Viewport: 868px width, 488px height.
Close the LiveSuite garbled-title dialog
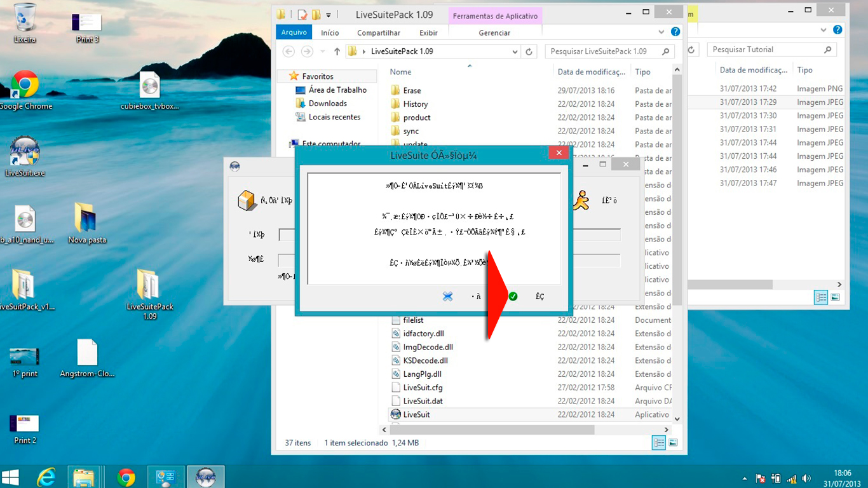coord(559,153)
